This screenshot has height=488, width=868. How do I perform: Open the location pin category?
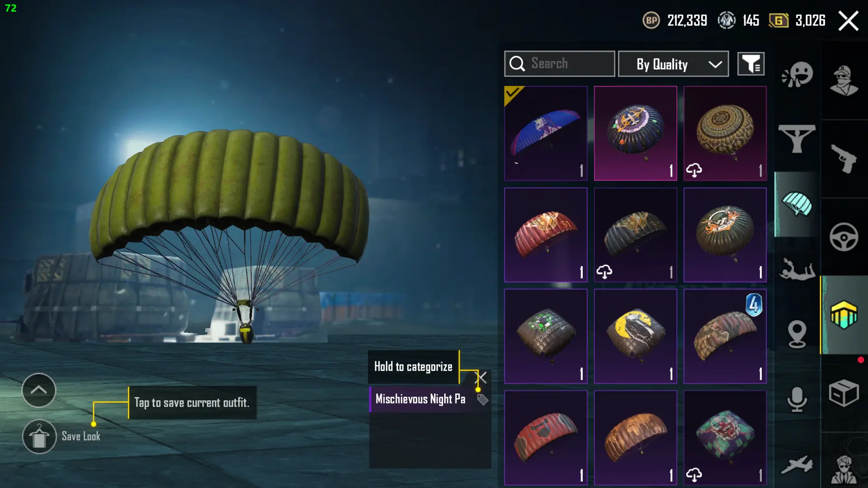(797, 334)
